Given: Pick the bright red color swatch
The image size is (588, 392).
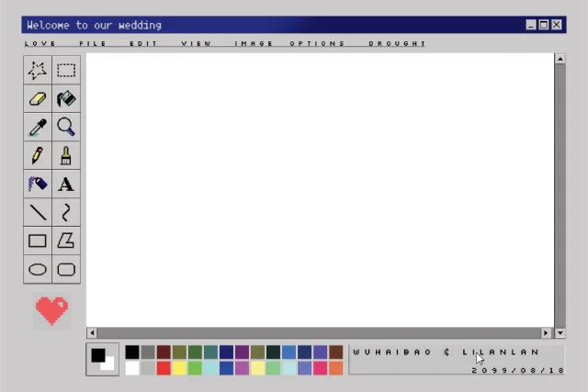Looking at the screenshot, I should click(164, 368).
